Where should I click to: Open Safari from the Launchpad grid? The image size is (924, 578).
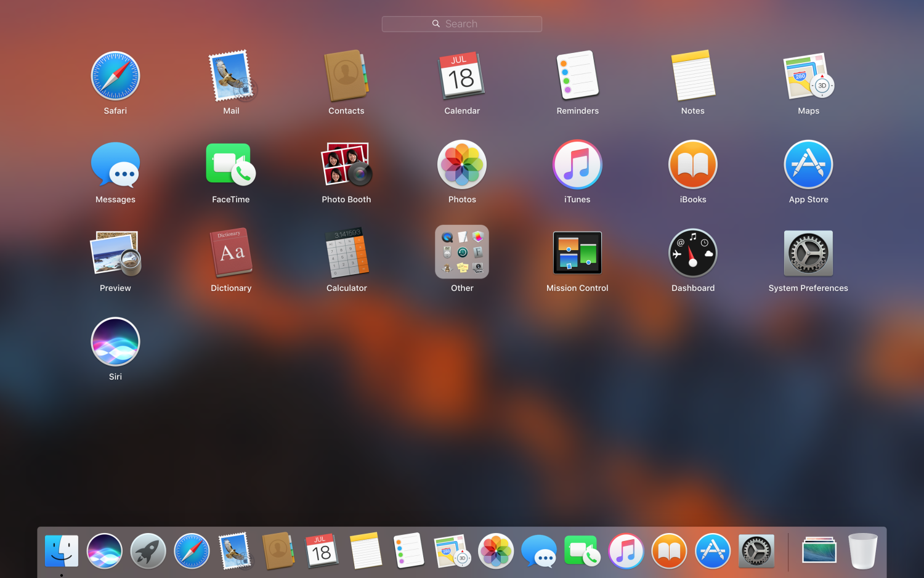[x=115, y=76]
